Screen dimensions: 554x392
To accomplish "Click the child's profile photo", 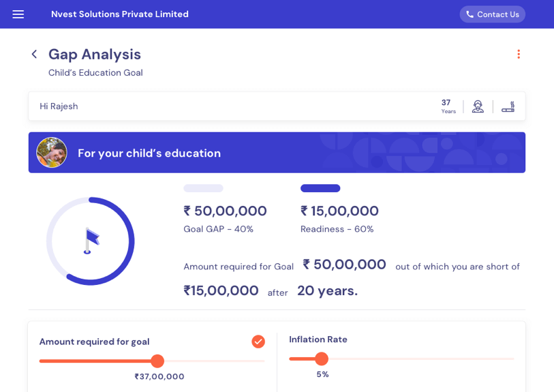I will coord(52,153).
